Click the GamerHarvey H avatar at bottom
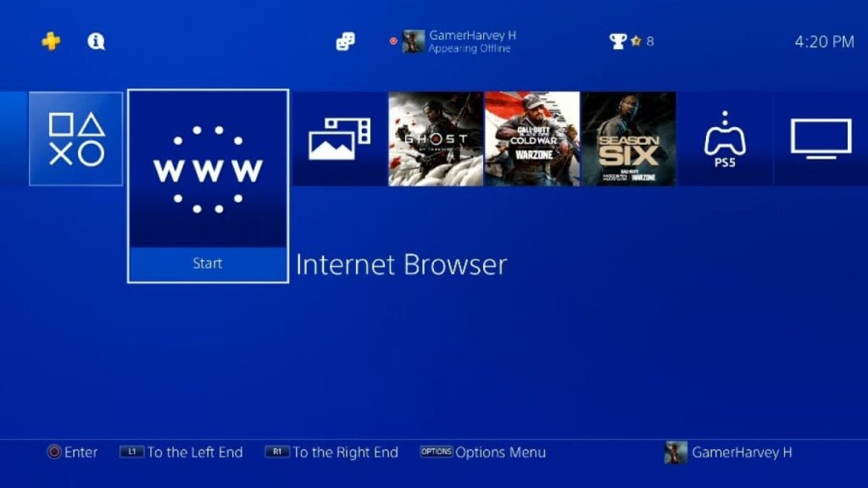868x488 pixels. (x=676, y=452)
